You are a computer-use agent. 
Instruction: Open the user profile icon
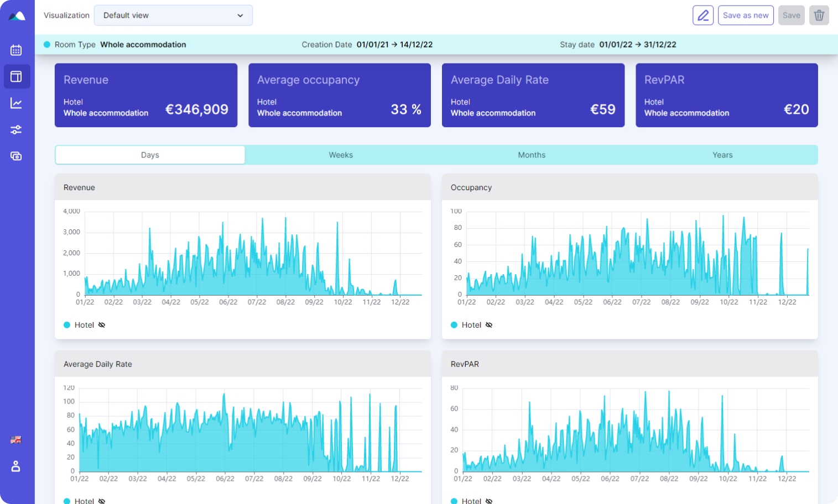click(x=16, y=466)
